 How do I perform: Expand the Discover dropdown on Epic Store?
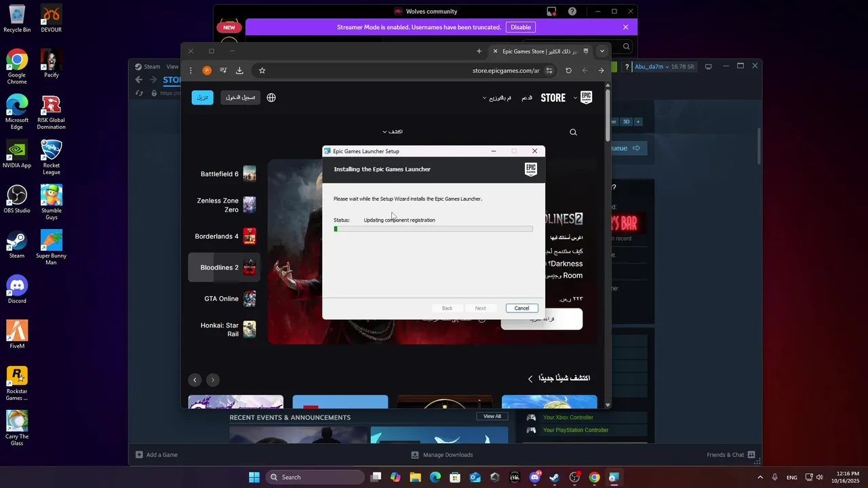click(392, 131)
